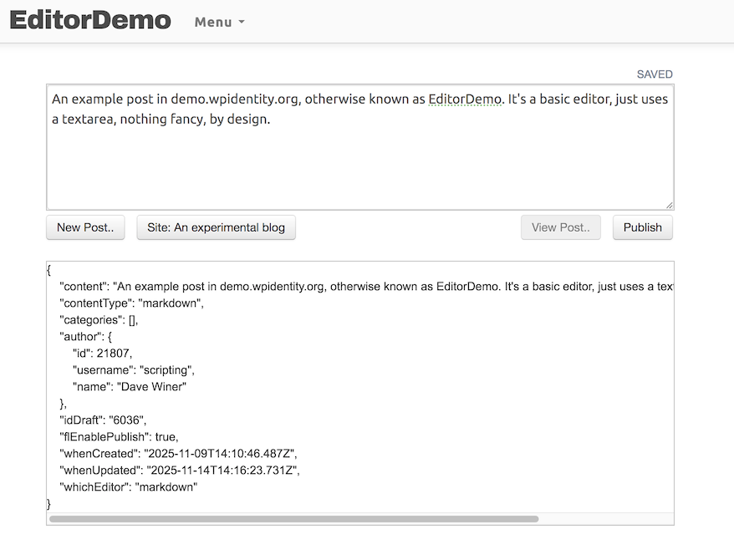734x560 pixels.
Task: Click the "idDraft": "6036" line
Action: (104, 420)
